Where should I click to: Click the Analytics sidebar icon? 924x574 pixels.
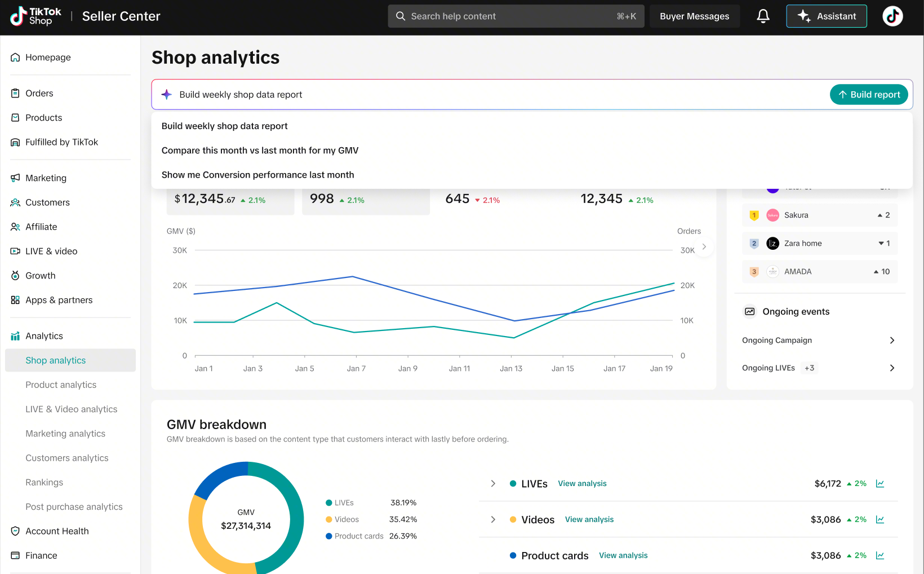(x=15, y=336)
